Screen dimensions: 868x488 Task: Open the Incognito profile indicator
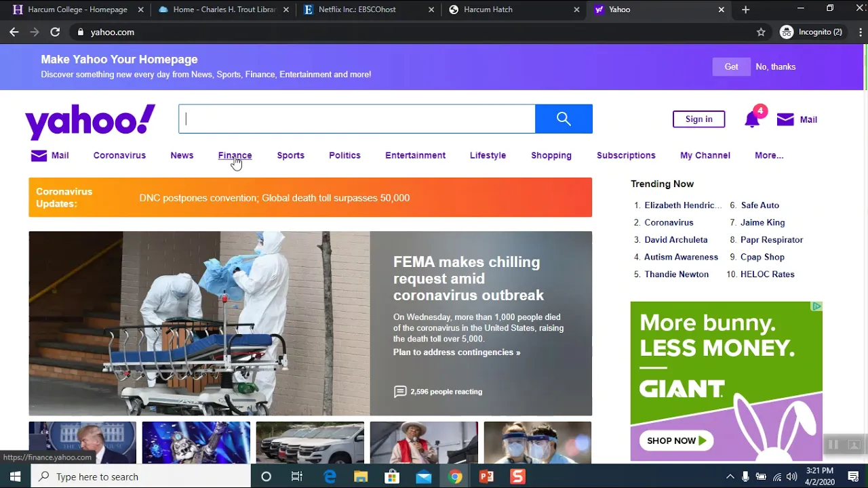click(811, 32)
